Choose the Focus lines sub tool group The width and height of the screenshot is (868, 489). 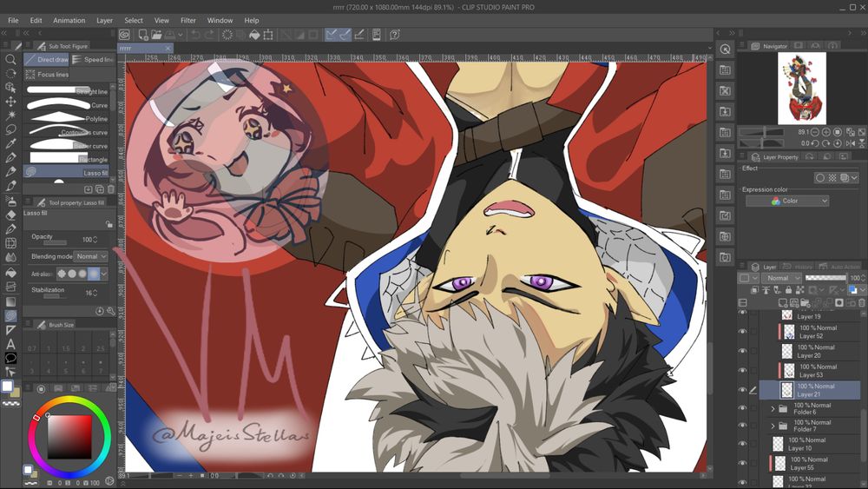tap(47, 74)
